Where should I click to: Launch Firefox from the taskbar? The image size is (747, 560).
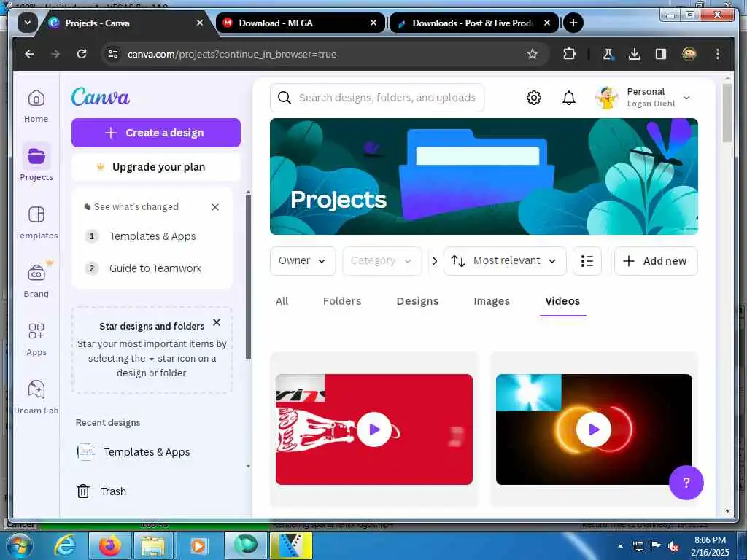pos(109,545)
